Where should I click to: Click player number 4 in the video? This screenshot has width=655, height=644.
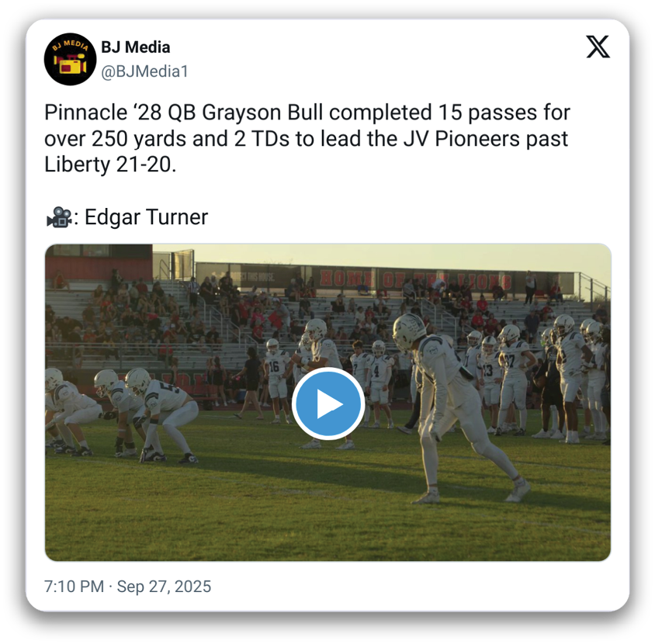[x=379, y=383]
